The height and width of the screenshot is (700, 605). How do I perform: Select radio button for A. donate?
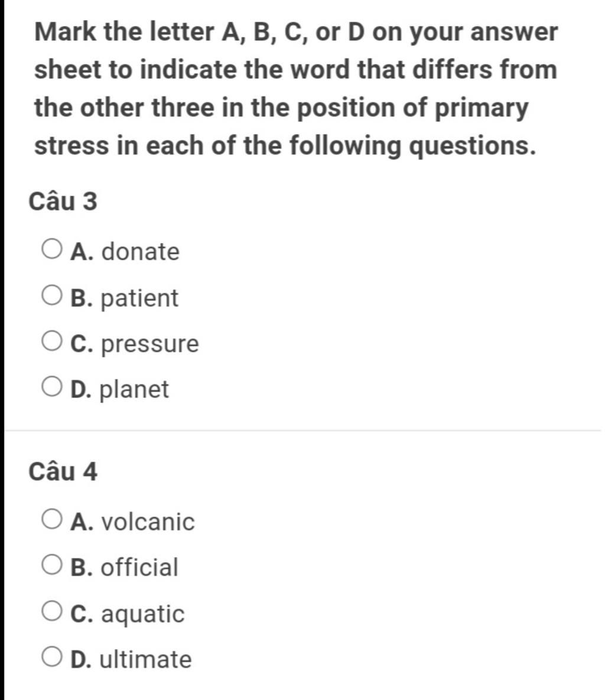click(51, 249)
